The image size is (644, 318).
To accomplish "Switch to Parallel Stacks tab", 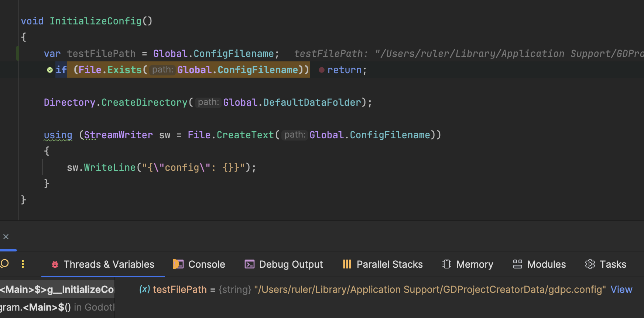I will (383, 264).
